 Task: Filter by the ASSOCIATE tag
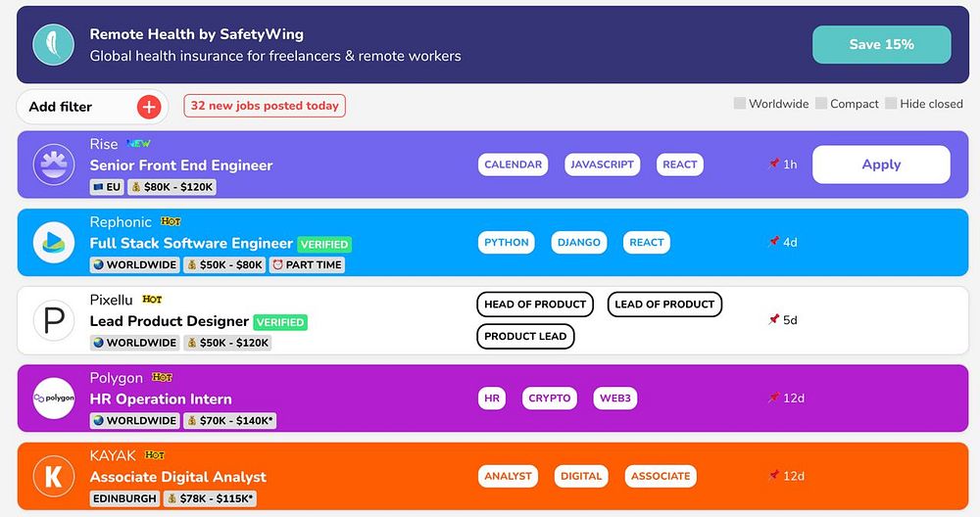660,477
